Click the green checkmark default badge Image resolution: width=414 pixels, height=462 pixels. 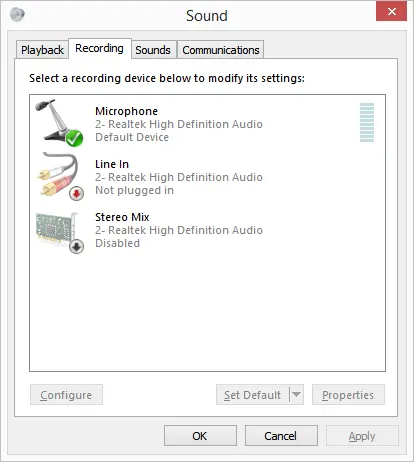click(x=74, y=138)
